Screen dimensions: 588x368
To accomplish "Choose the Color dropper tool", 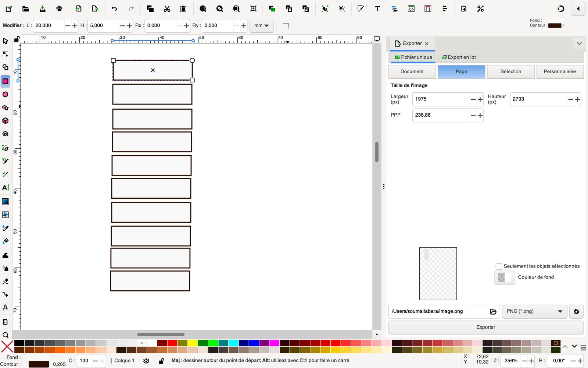I will tap(5, 228).
